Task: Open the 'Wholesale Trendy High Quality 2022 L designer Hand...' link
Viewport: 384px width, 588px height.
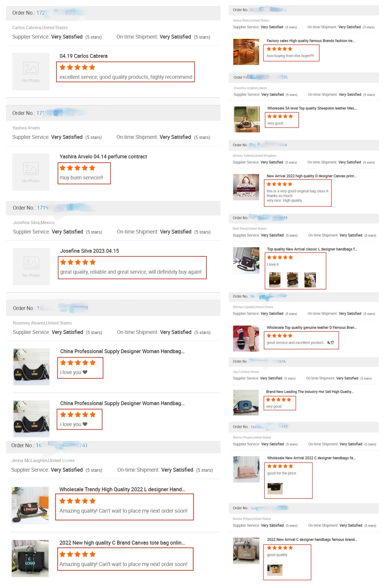Action: [x=122, y=489]
